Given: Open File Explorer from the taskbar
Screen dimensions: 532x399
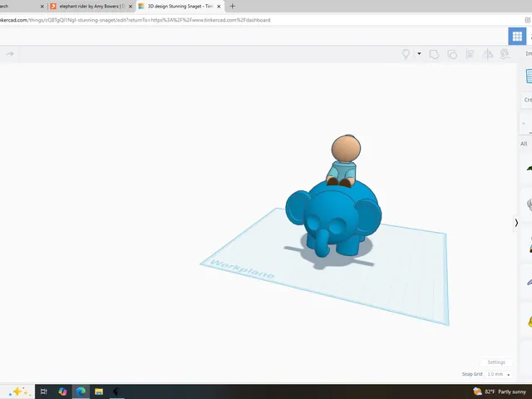Looking at the screenshot, I should (99, 392).
